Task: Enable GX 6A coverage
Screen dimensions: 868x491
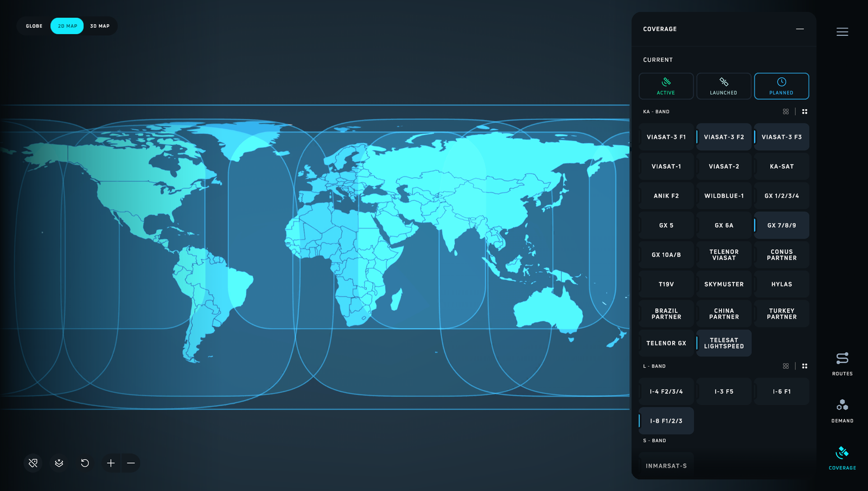Action: pyautogui.click(x=724, y=225)
